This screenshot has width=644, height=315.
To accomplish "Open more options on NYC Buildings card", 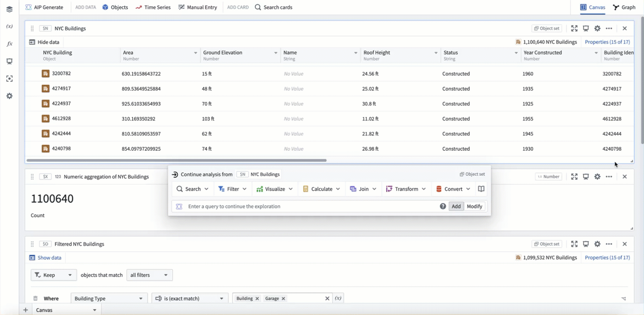I will (609, 28).
